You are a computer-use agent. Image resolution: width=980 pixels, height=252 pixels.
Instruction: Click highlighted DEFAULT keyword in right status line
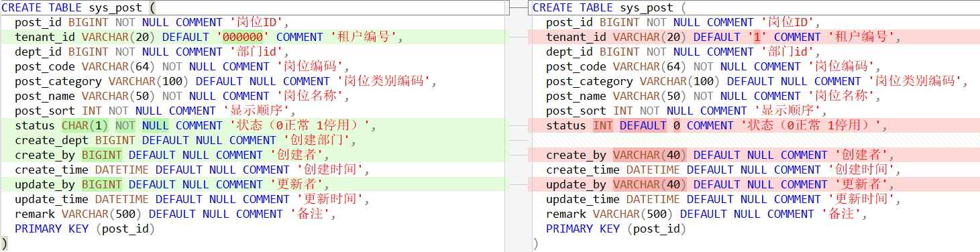click(643, 125)
